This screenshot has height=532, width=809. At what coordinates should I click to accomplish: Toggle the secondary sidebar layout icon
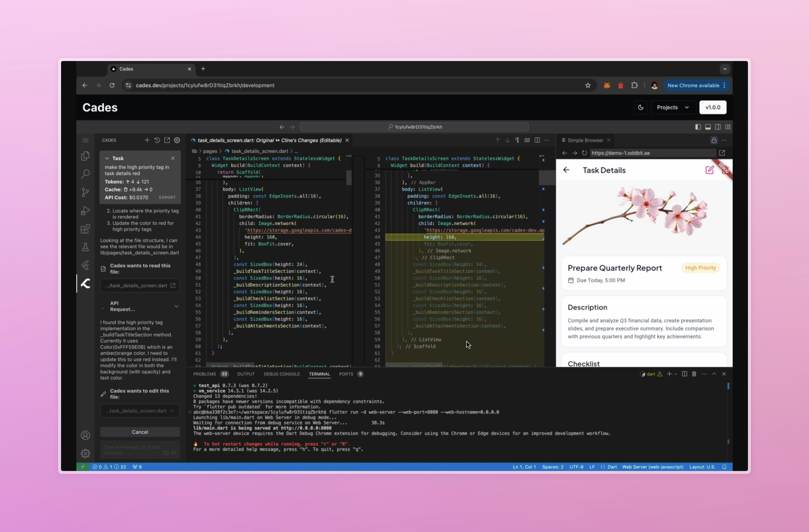pyautogui.click(x=718, y=127)
